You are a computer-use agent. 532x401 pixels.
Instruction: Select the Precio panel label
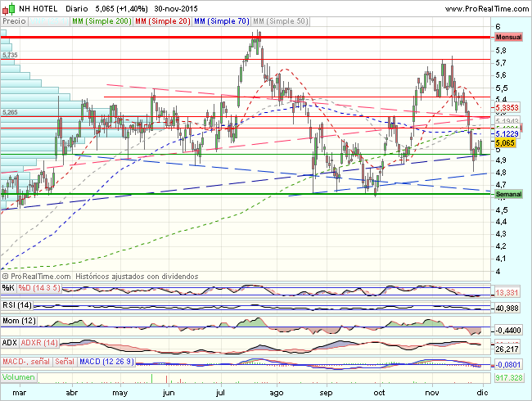tap(13, 20)
